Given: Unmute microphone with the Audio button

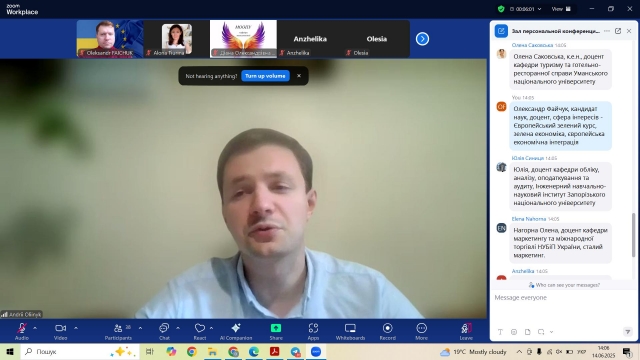Looking at the screenshot, I should [22, 331].
